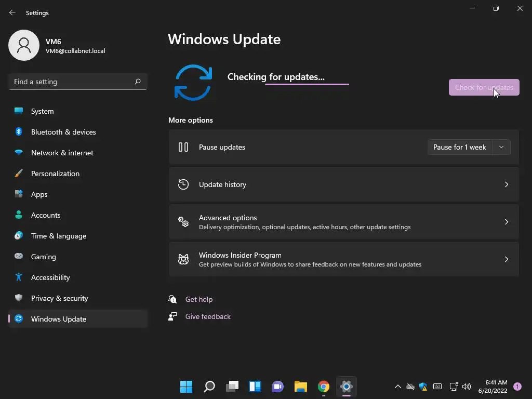Click the VM6@collabnet.local account email

75,51
